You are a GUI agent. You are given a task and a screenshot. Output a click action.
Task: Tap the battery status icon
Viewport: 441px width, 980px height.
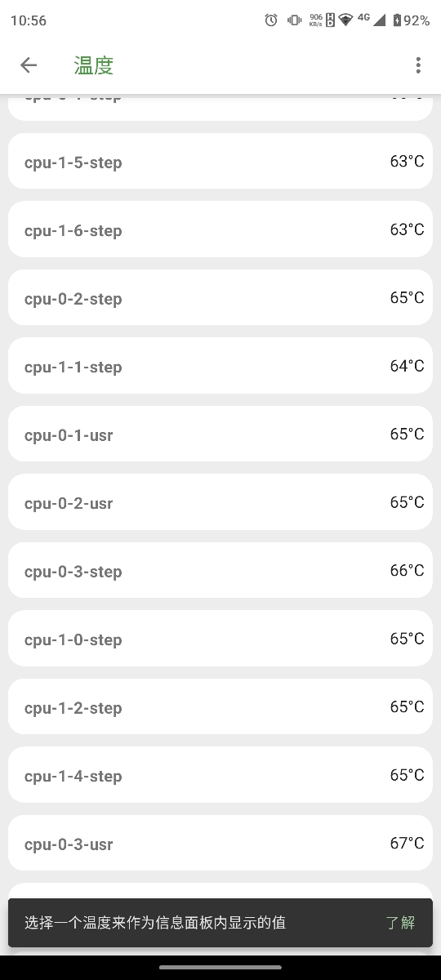tap(397, 20)
